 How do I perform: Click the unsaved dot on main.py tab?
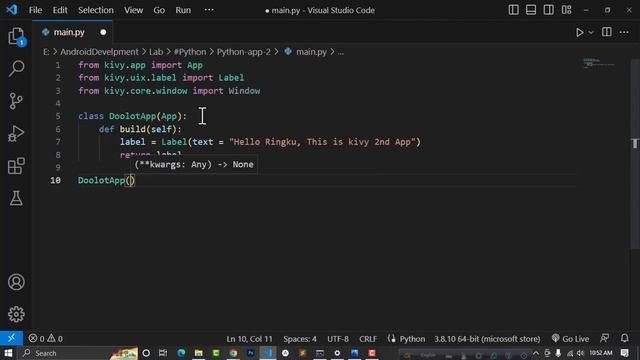tap(103, 32)
